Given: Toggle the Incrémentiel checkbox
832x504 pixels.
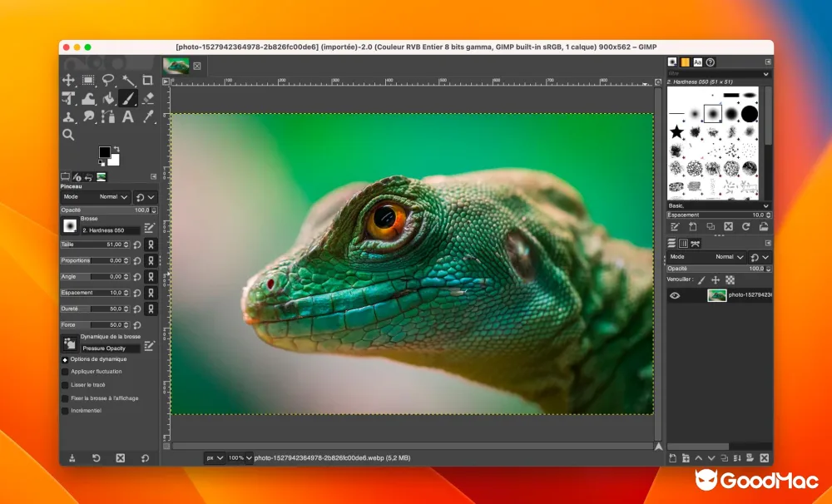Looking at the screenshot, I should [65, 411].
